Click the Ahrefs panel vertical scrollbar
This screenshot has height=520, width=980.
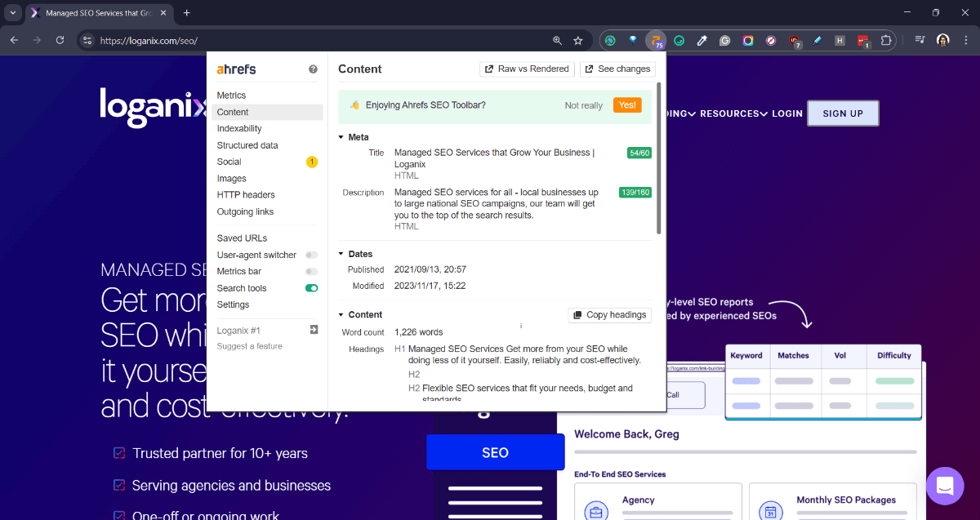pos(659,159)
